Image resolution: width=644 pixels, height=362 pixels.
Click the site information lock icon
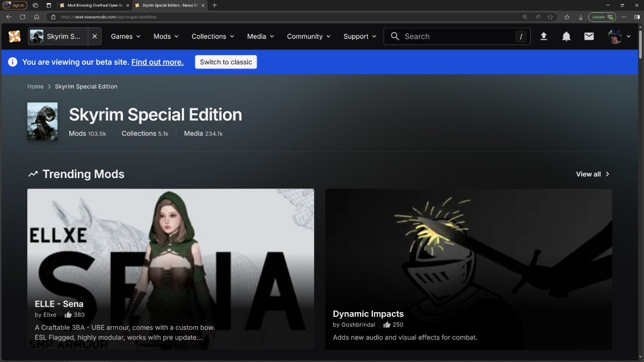53,17
